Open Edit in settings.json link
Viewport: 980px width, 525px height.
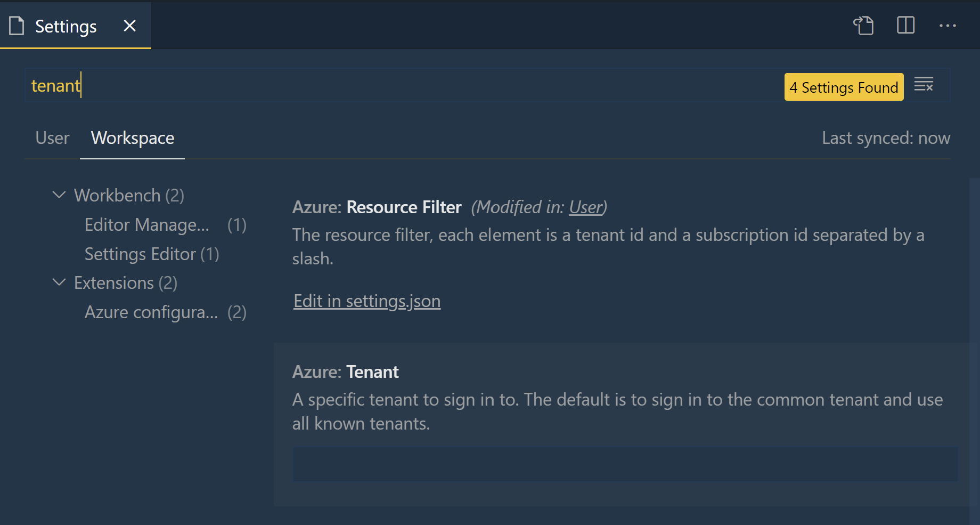366,301
